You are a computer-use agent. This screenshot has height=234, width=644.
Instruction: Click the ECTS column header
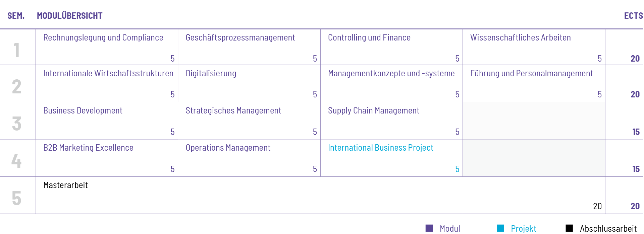(633, 16)
